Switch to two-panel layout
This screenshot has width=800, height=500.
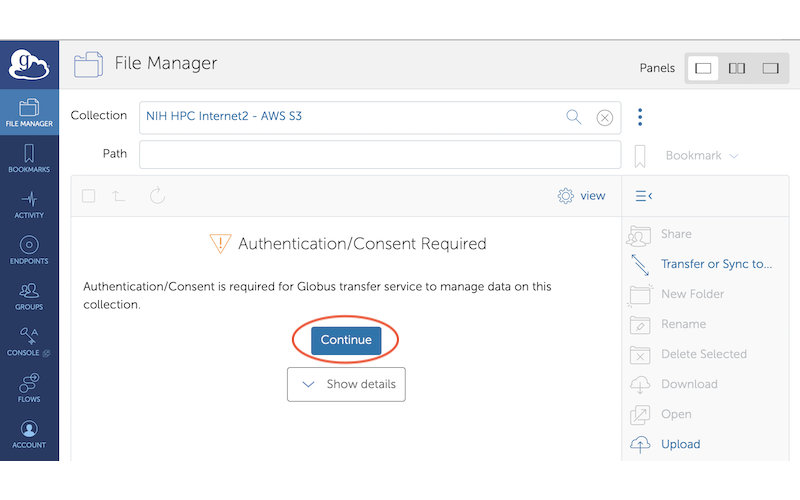coord(737,68)
